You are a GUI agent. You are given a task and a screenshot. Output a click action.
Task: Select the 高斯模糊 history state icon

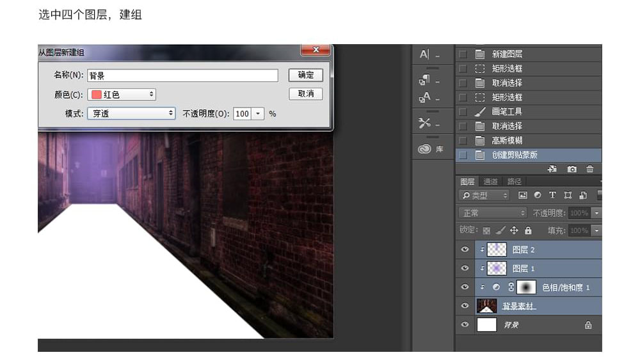[x=480, y=141]
